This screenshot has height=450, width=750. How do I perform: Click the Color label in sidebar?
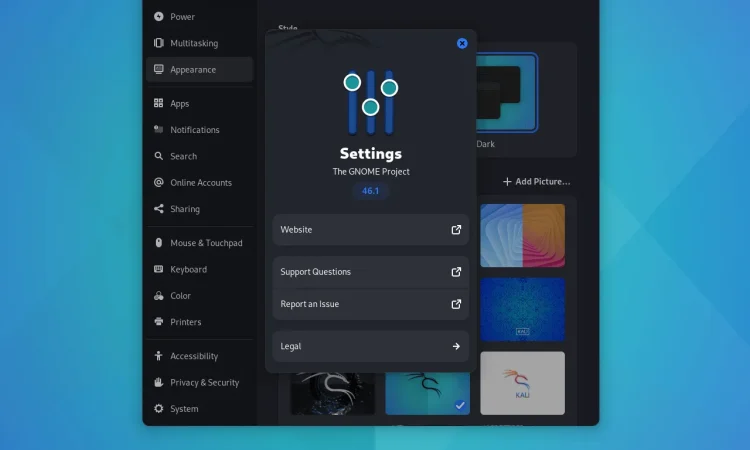tap(180, 296)
